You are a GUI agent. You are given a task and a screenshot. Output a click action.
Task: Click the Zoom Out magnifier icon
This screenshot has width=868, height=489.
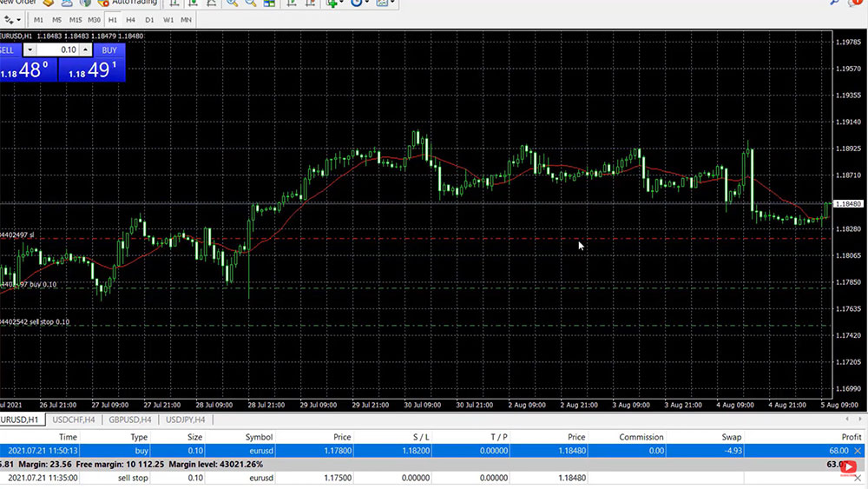251,3
